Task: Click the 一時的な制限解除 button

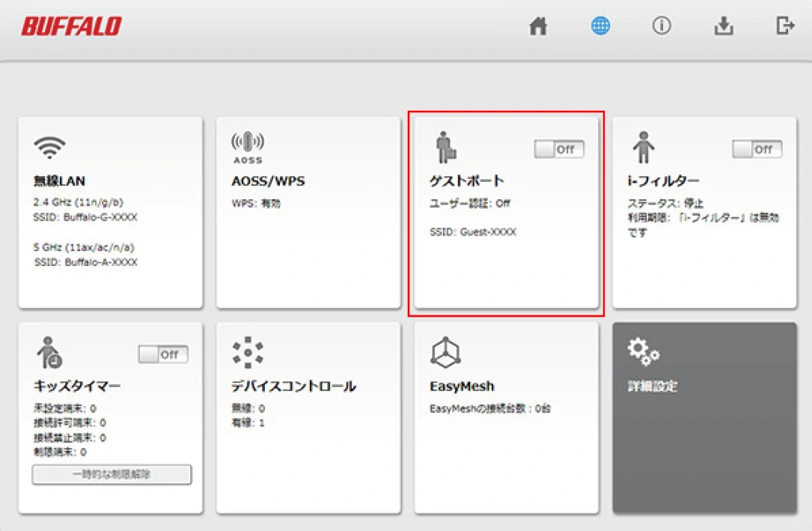Action: tap(112, 474)
